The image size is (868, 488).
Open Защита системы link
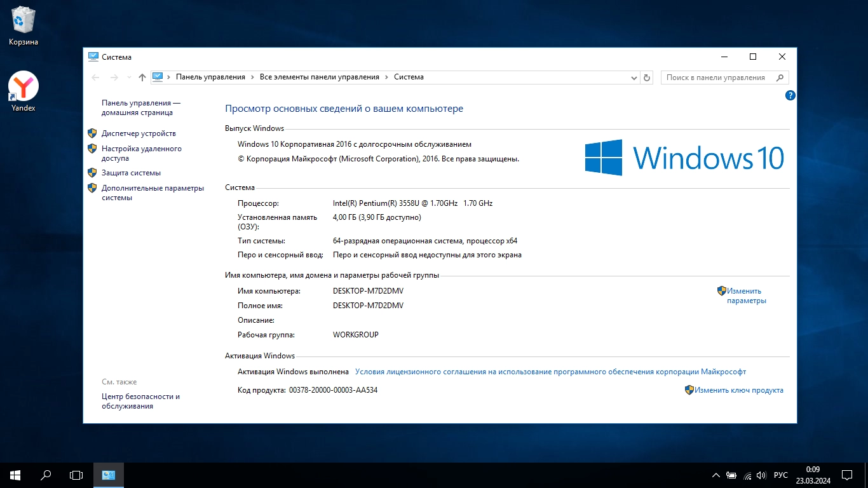131,173
